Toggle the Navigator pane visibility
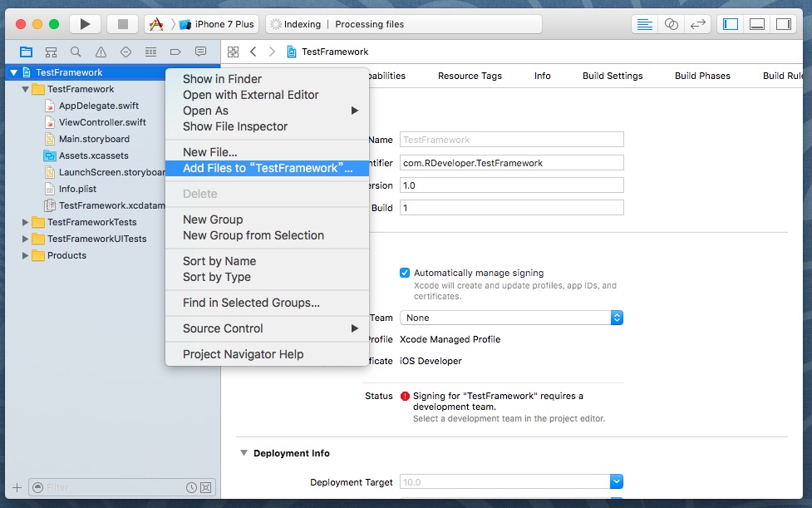 [x=731, y=24]
